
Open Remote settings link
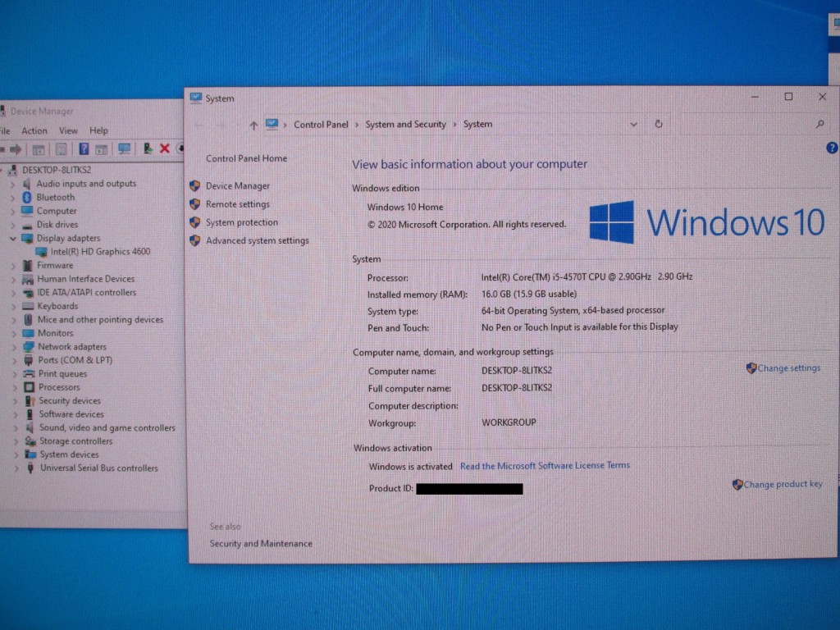[238, 204]
